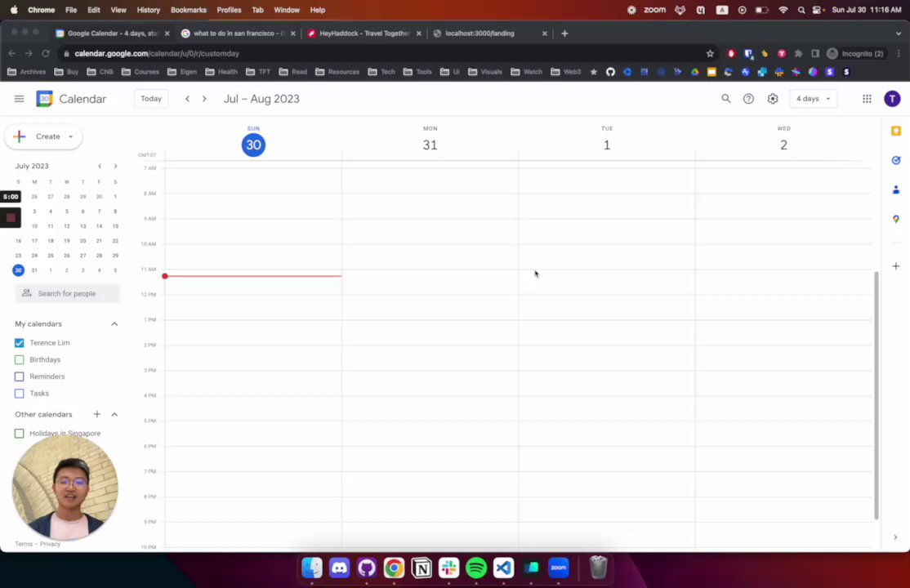
Task: Open Google Maps in side panel
Action: click(895, 220)
